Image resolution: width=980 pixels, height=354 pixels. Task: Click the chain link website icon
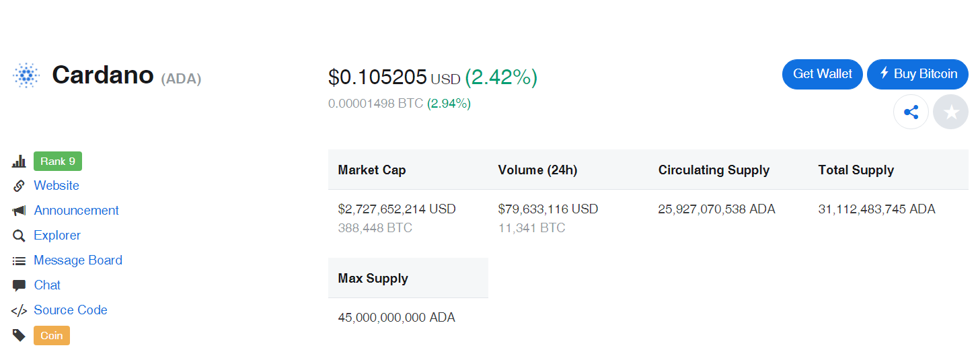pos(19,186)
